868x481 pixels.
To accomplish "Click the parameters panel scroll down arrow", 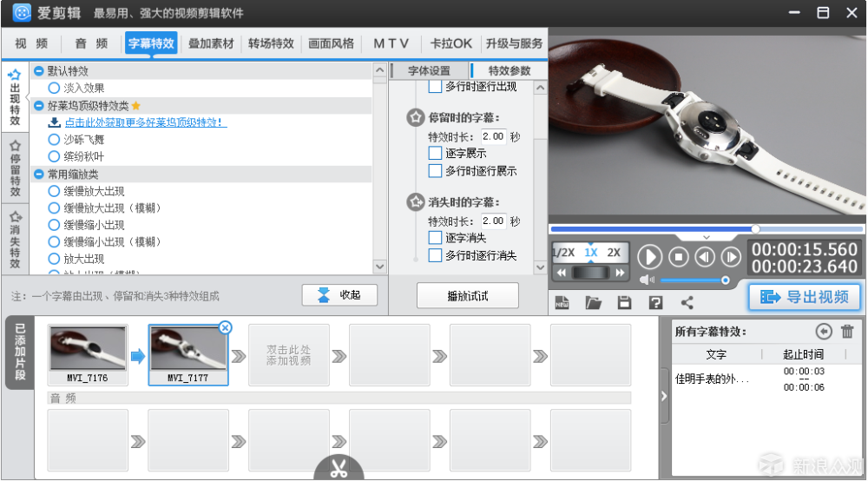I will 540,267.
